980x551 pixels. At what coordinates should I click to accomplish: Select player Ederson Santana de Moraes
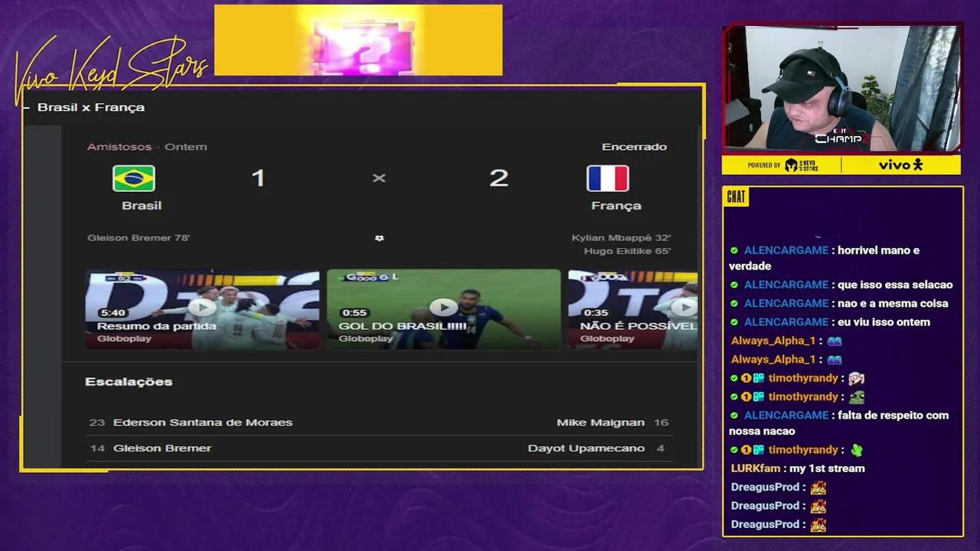pyautogui.click(x=203, y=422)
